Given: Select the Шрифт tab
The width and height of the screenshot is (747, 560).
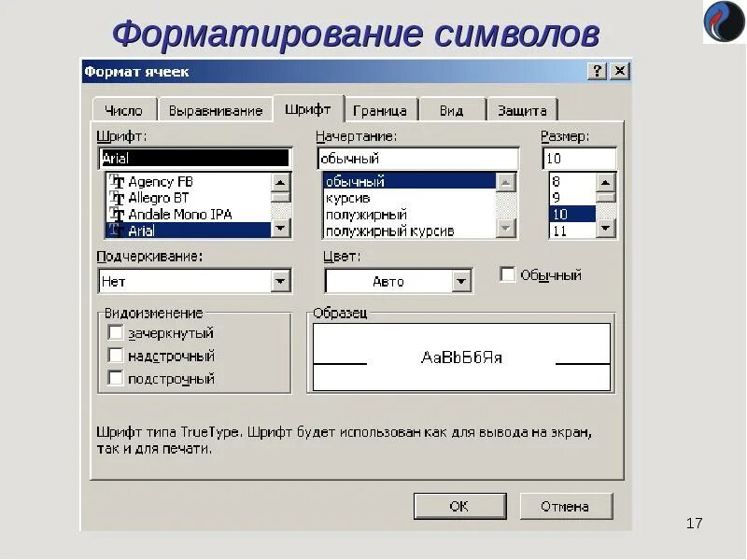Looking at the screenshot, I should [x=308, y=109].
